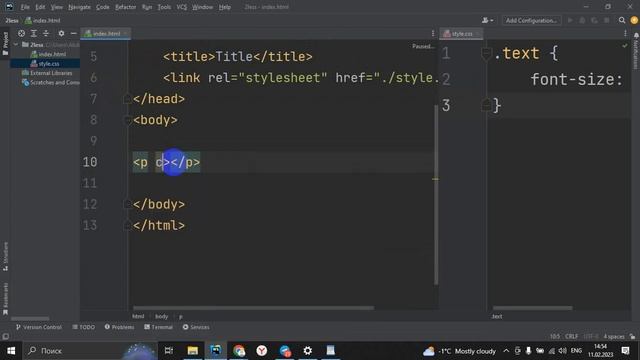Open Yandex Browser from the taskbar
Screen dimensions: 640x360
point(262,351)
